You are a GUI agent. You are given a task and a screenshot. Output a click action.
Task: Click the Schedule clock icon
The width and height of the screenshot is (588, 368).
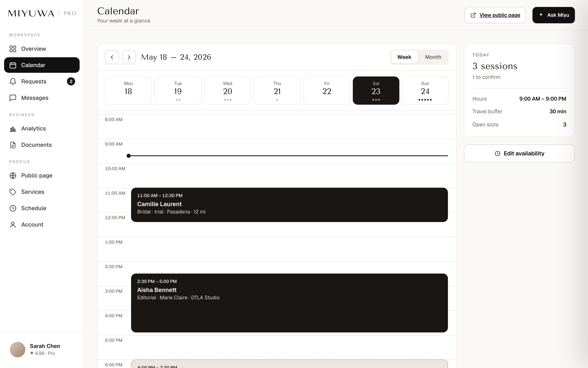click(13, 208)
